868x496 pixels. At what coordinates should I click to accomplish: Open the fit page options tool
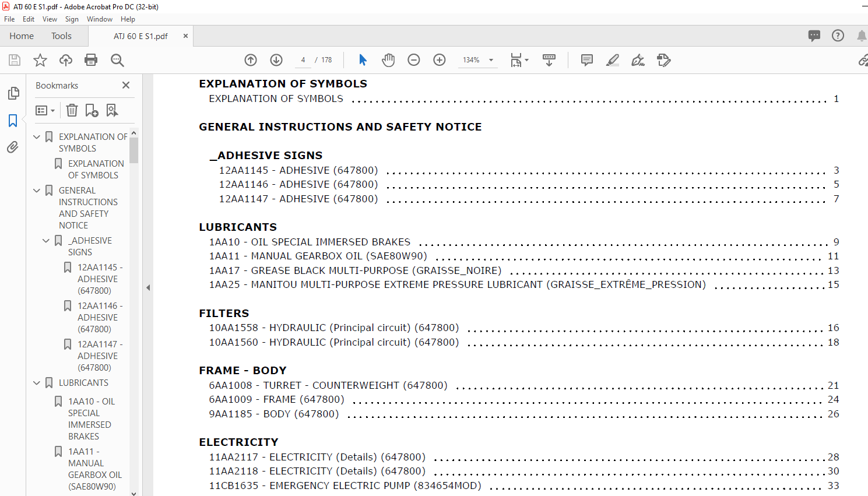(519, 60)
